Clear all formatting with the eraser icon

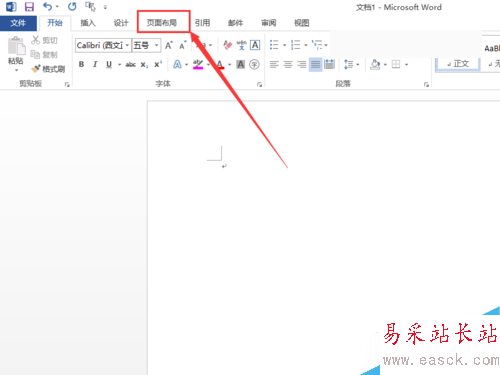[227, 45]
